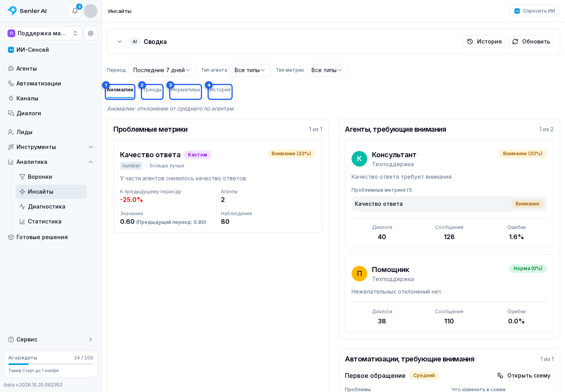565x392 pixels.
Task: Click the Помощник agent name
Action: 390,270
